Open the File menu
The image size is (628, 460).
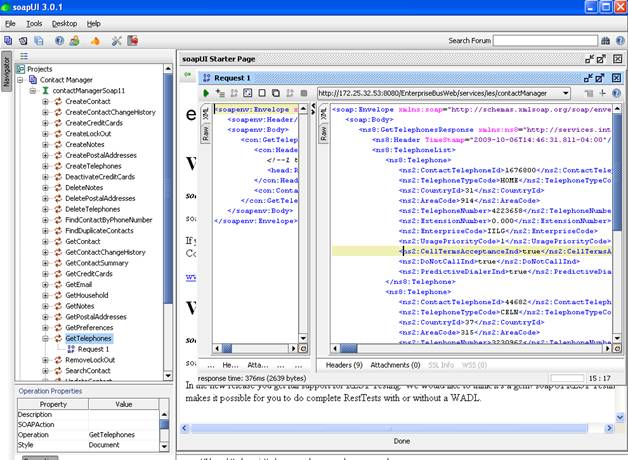click(10, 24)
